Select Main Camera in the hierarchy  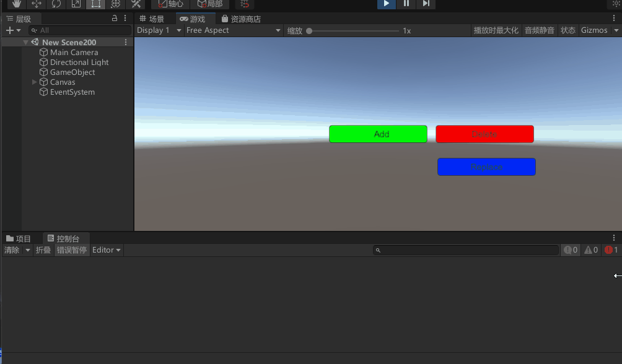tap(74, 53)
